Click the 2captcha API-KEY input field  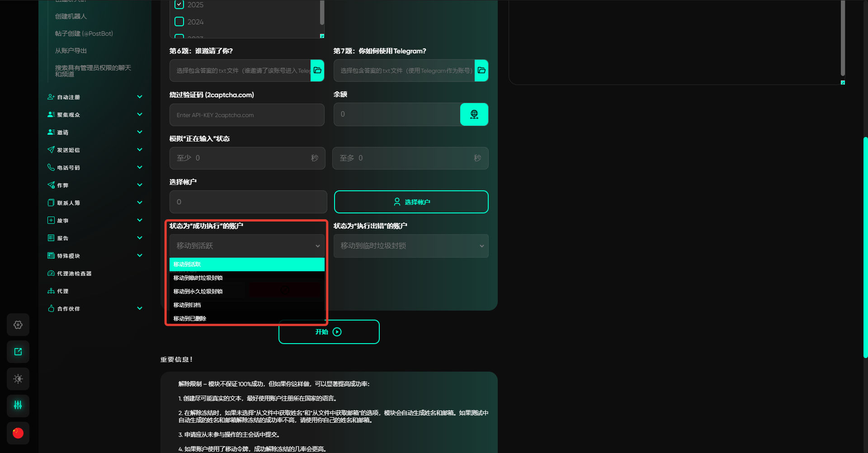click(x=247, y=115)
